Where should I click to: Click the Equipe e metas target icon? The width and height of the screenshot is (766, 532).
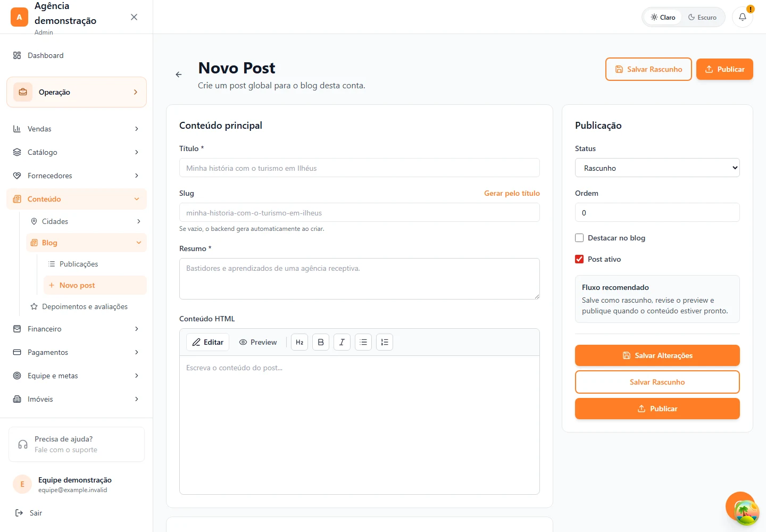coord(17,376)
